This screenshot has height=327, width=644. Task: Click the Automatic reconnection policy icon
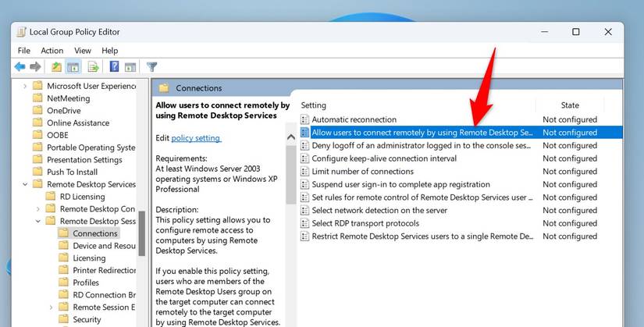304,119
